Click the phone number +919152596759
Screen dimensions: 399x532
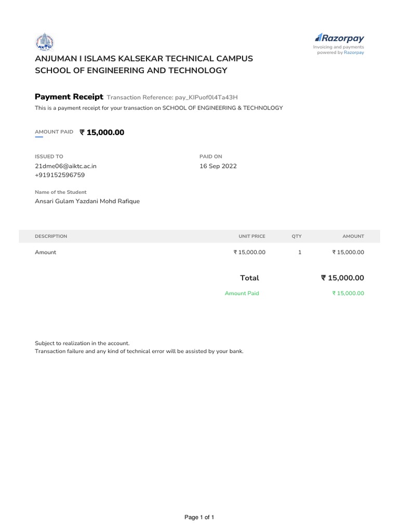(60, 175)
